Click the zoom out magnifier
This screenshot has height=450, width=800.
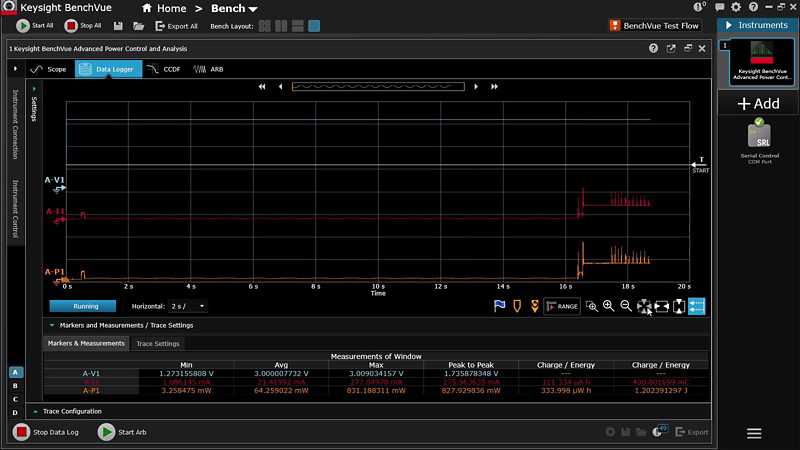coord(626,306)
